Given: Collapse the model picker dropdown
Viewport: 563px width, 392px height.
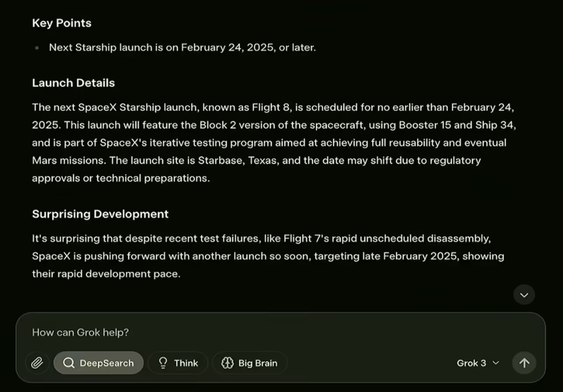Looking at the screenshot, I should click(x=477, y=363).
